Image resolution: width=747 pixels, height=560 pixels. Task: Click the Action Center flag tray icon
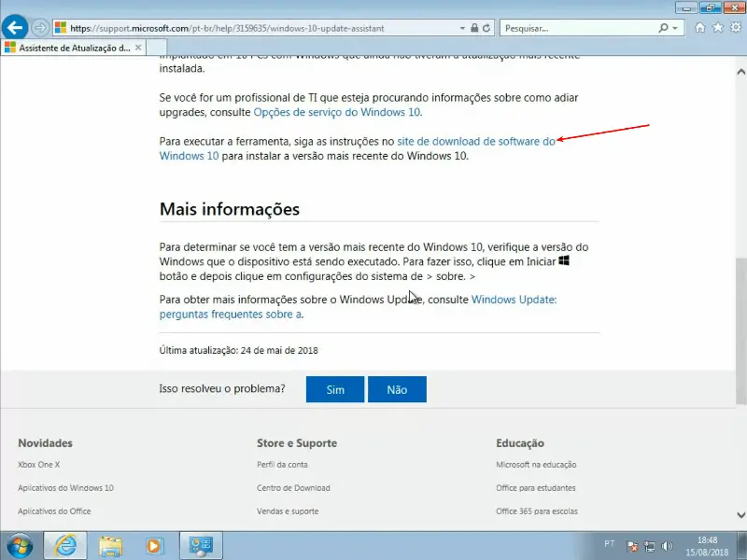pyautogui.click(x=633, y=546)
